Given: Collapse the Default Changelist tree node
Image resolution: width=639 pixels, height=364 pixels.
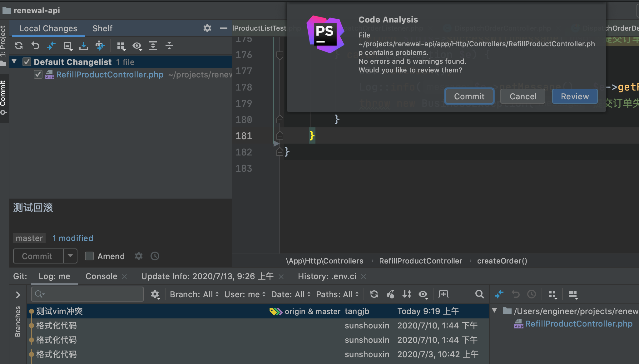Looking at the screenshot, I should point(14,61).
